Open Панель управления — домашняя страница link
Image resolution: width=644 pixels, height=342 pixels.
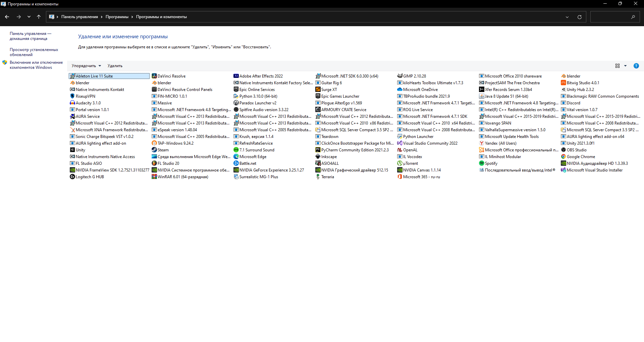30,36
